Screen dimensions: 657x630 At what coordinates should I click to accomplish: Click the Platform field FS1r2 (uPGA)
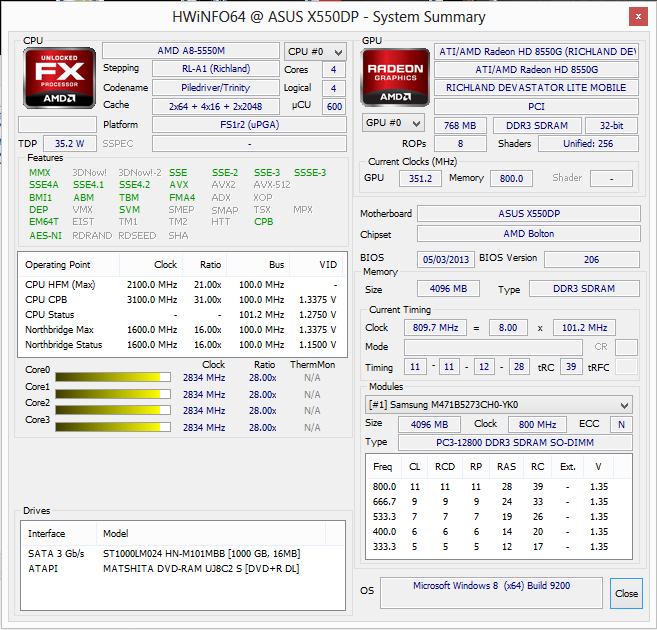(249, 125)
